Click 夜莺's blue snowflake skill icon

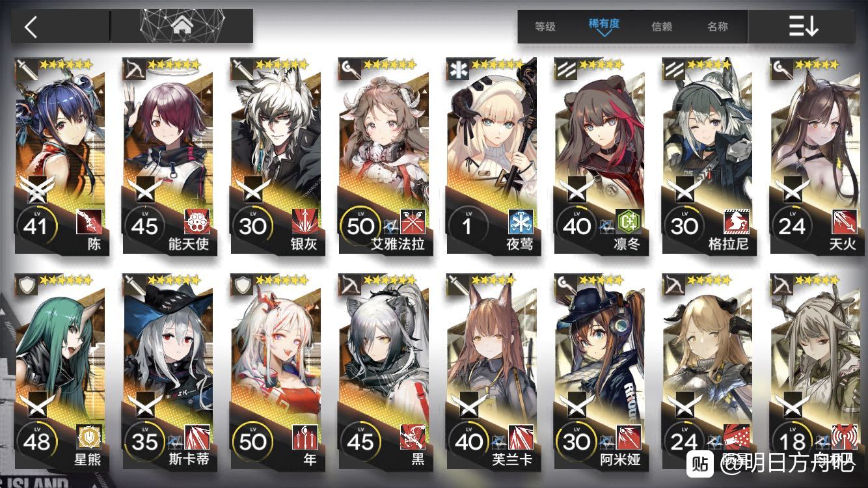click(521, 223)
